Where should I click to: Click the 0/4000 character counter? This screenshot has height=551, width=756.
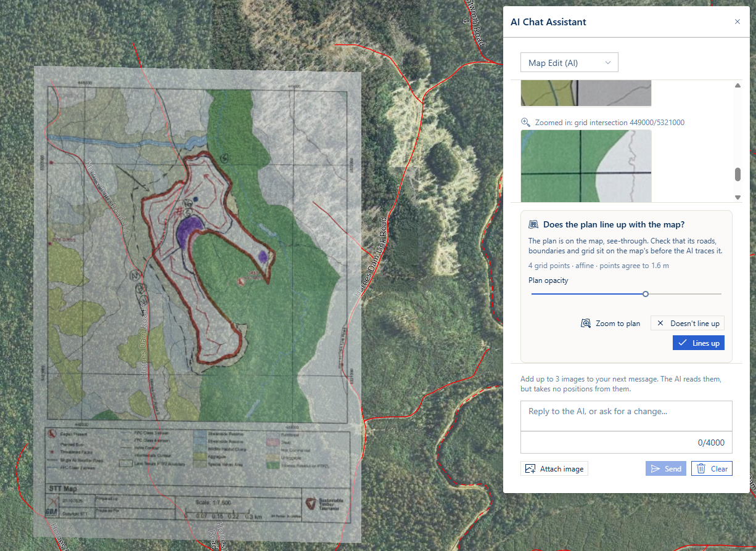(x=711, y=443)
